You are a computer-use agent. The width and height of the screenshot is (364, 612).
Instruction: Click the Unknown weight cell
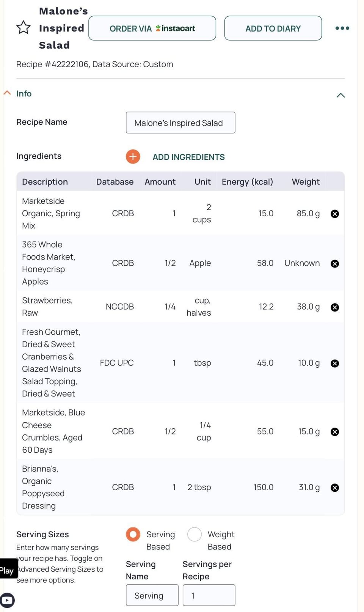point(302,263)
